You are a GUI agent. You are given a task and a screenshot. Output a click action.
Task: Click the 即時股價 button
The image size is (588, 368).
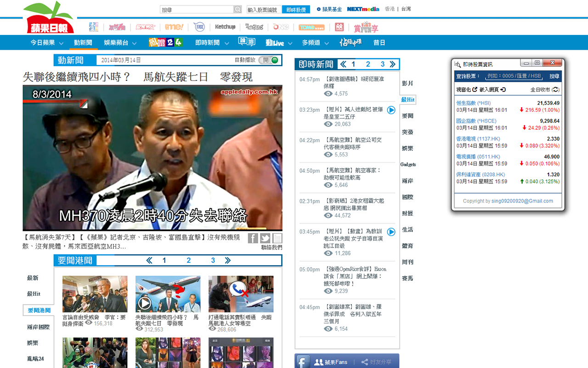(x=296, y=9)
